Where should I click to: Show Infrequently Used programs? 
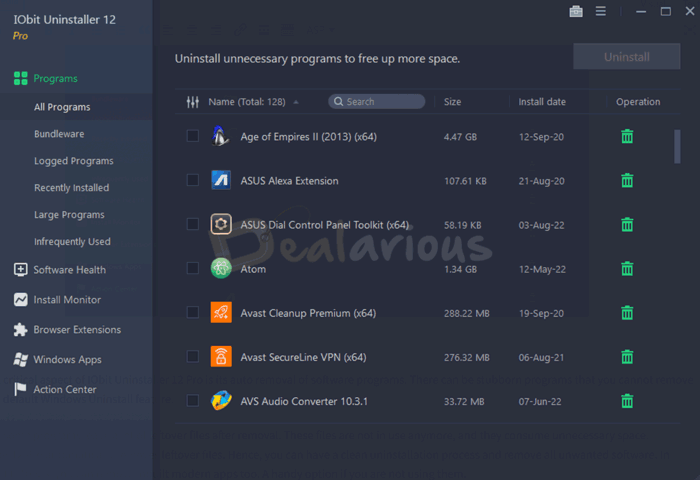pyautogui.click(x=72, y=242)
